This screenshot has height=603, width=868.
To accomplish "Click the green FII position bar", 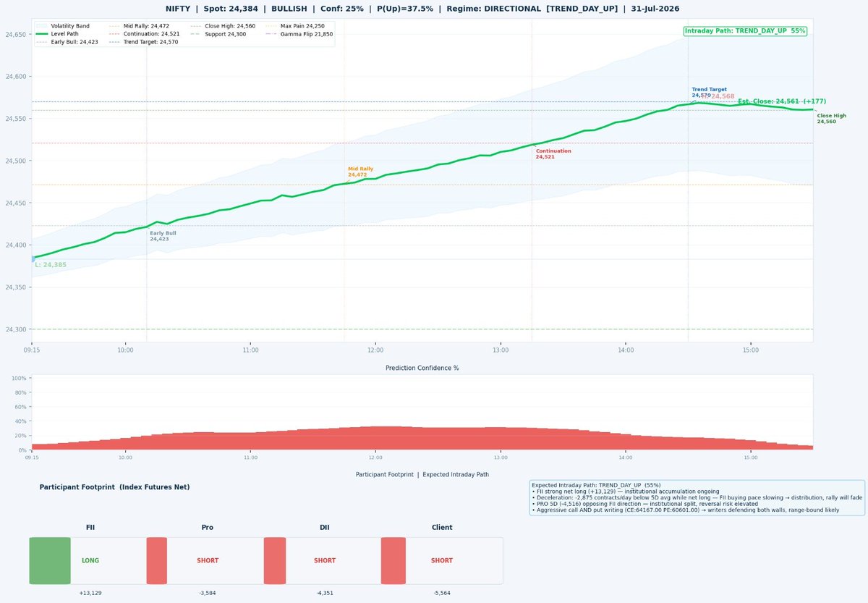I will [x=50, y=560].
